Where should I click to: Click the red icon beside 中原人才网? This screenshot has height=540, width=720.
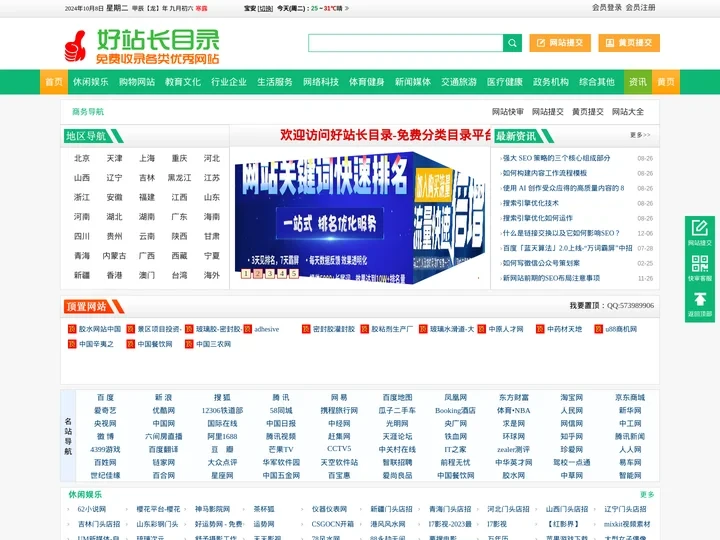[482, 329]
